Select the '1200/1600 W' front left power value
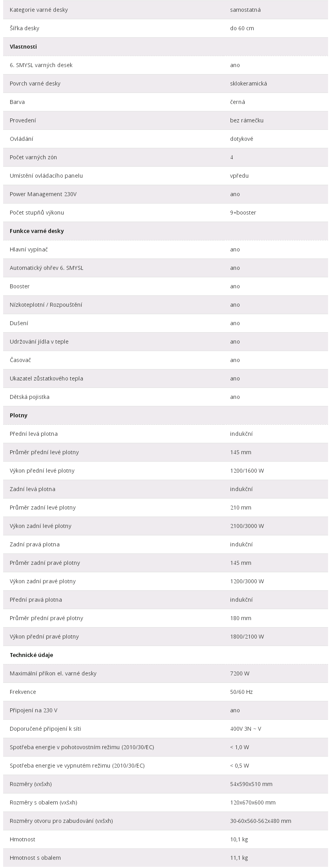 pyautogui.click(x=247, y=471)
